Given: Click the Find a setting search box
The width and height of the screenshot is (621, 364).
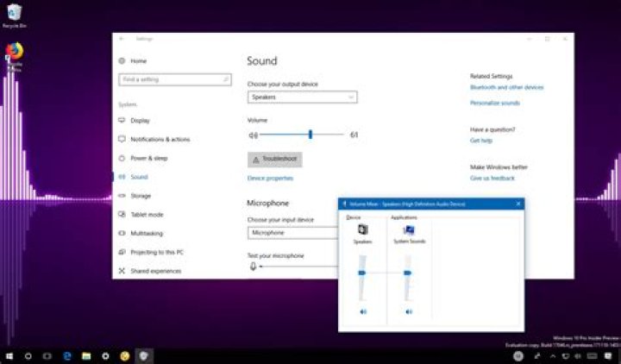Looking at the screenshot, I should tap(174, 79).
